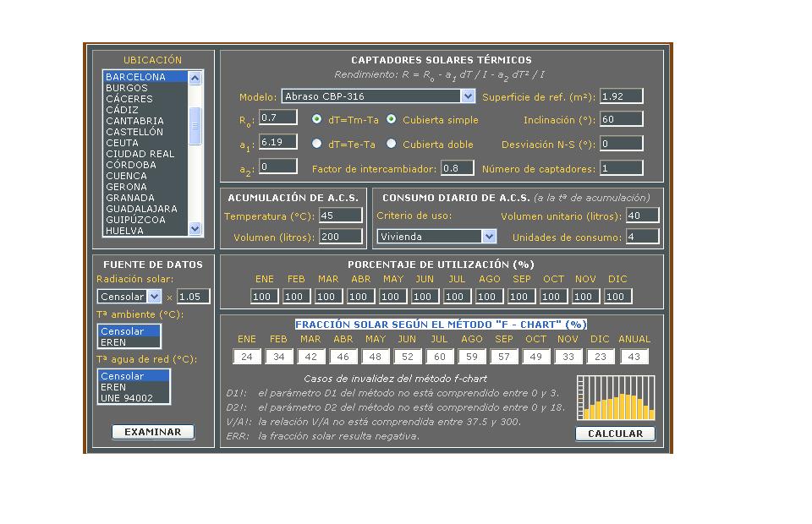Viewport: 812px width, 524px height.
Task: Click Volumen unitario field
Action: tap(643, 216)
